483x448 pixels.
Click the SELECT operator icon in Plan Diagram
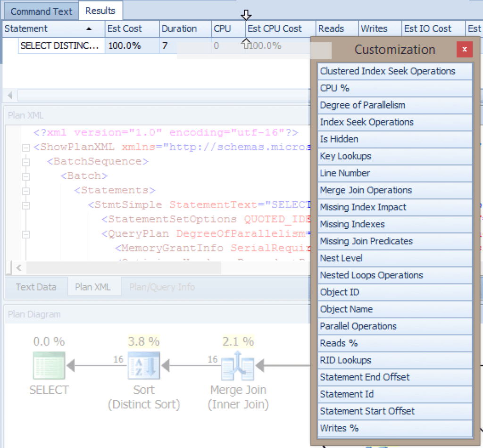pos(49,365)
